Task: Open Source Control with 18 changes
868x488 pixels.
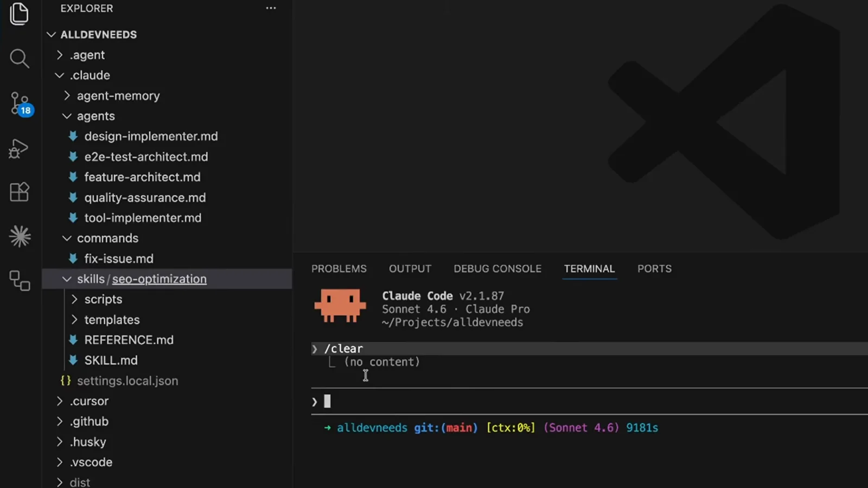Action: click(21, 104)
